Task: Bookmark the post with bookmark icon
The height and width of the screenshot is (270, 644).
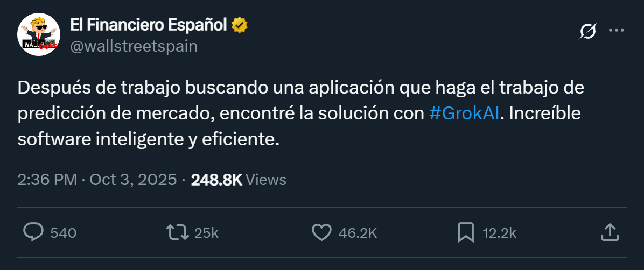Action: tap(466, 233)
